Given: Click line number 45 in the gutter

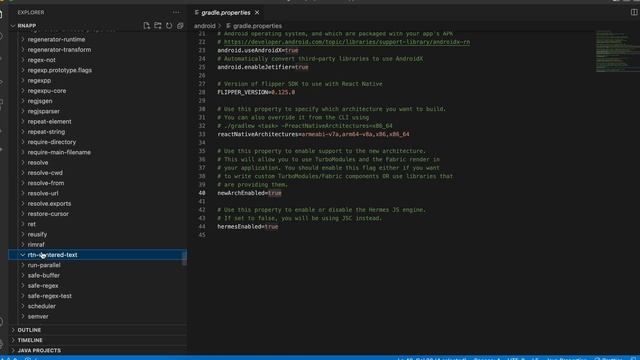Looking at the screenshot, I should [x=202, y=235].
